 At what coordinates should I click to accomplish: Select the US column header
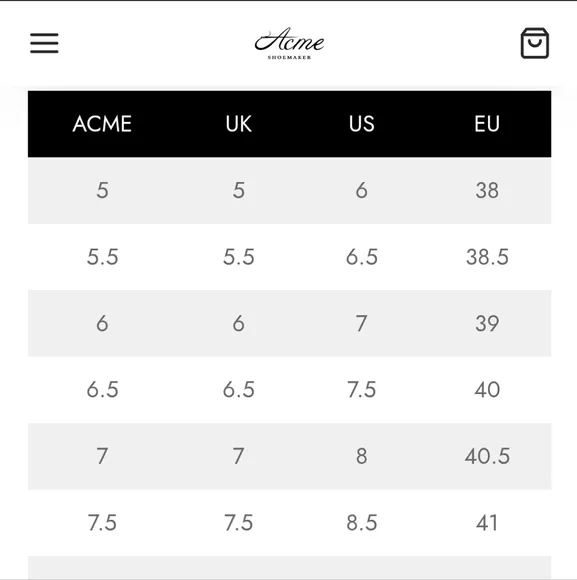[x=361, y=124]
